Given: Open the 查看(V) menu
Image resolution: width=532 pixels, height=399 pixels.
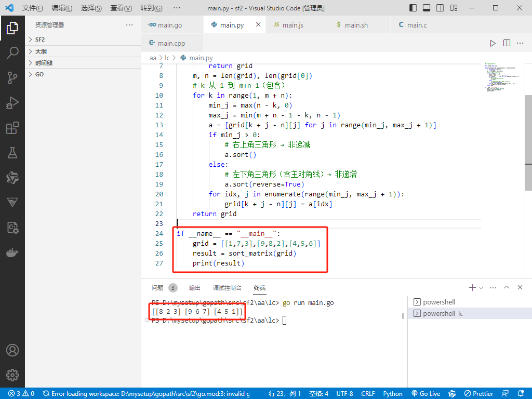Looking at the screenshot, I should pyautogui.click(x=121, y=8).
